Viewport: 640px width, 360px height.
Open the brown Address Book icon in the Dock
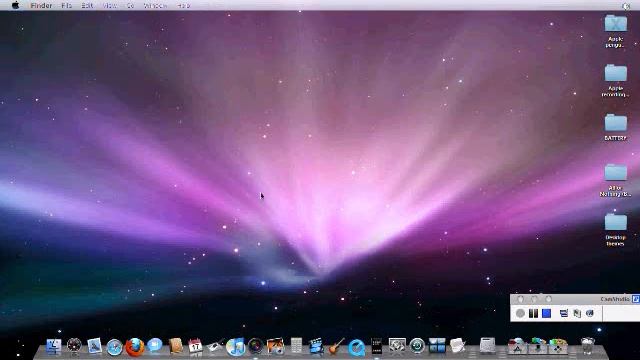click(x=176, y=346)
